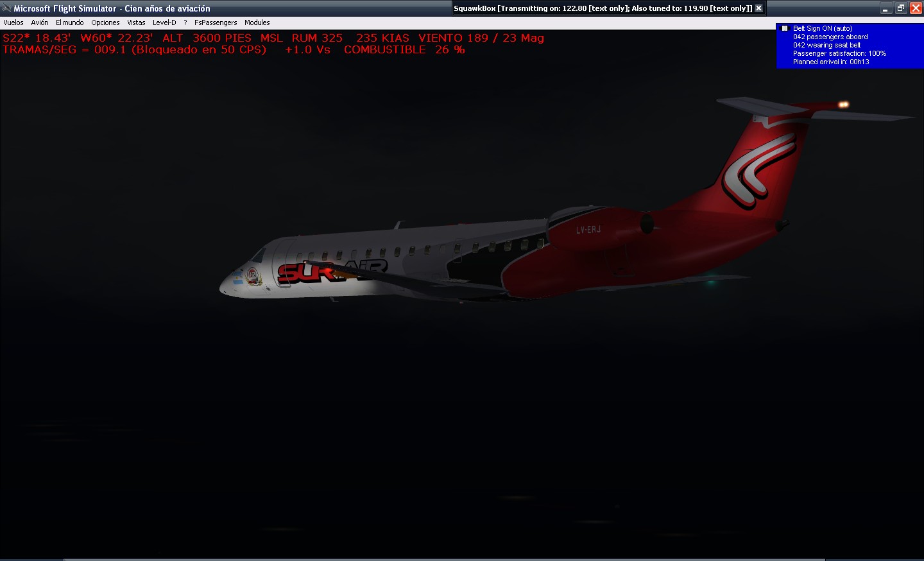The image size is (924, 561).
Task: Click the '042 passengers aboard' text
Action: pos(830,37)
